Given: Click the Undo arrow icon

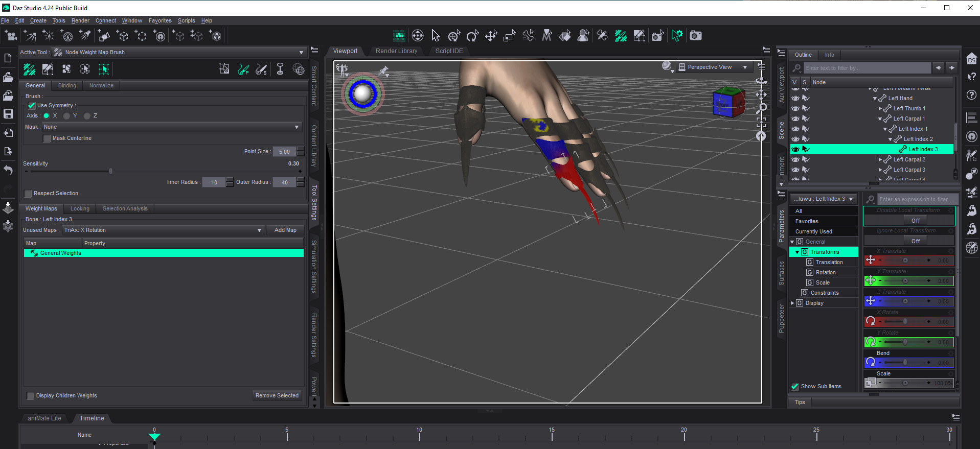Looking at the screenshot, I should 8,170.
